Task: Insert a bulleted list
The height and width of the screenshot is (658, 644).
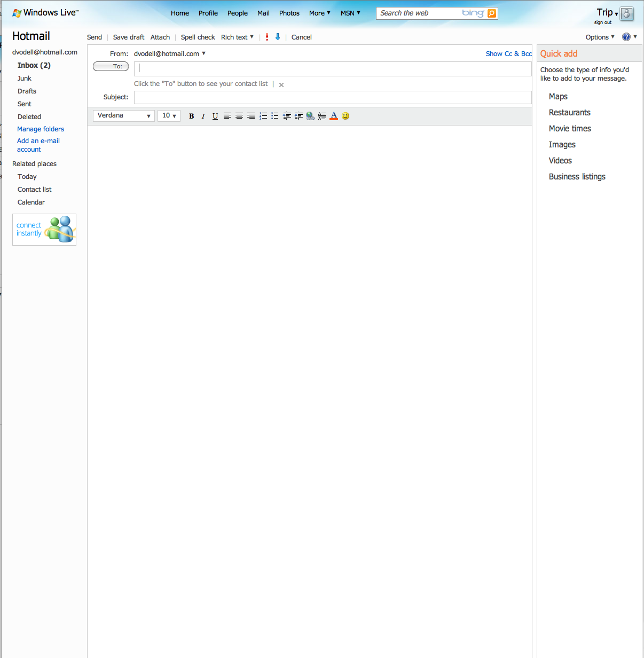Action: click(275, 116)
